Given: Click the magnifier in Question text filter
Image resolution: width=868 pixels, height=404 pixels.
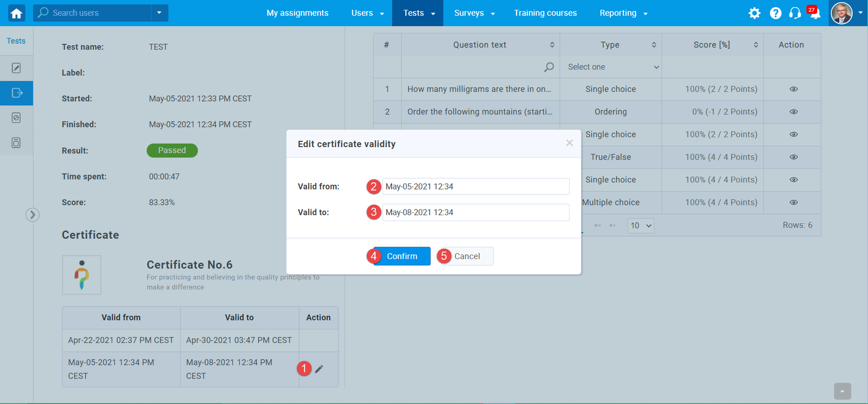Looking at the screenshot, I should (549, 67).
